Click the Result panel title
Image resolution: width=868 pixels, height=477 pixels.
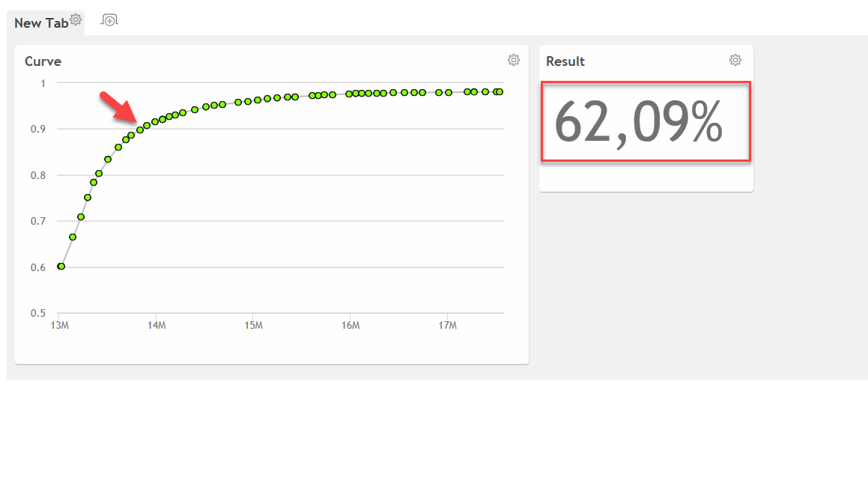565,61
